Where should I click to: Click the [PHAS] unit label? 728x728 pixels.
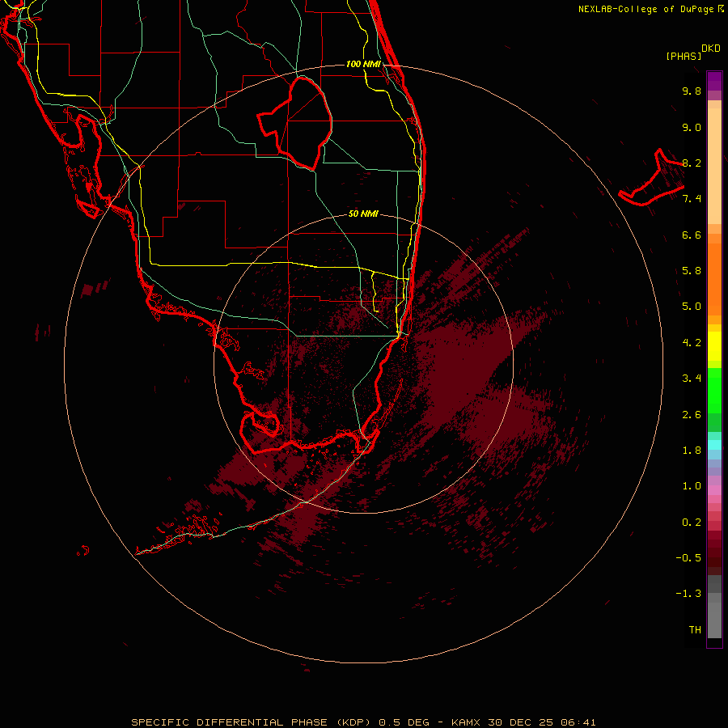click(x=684, y=57)
